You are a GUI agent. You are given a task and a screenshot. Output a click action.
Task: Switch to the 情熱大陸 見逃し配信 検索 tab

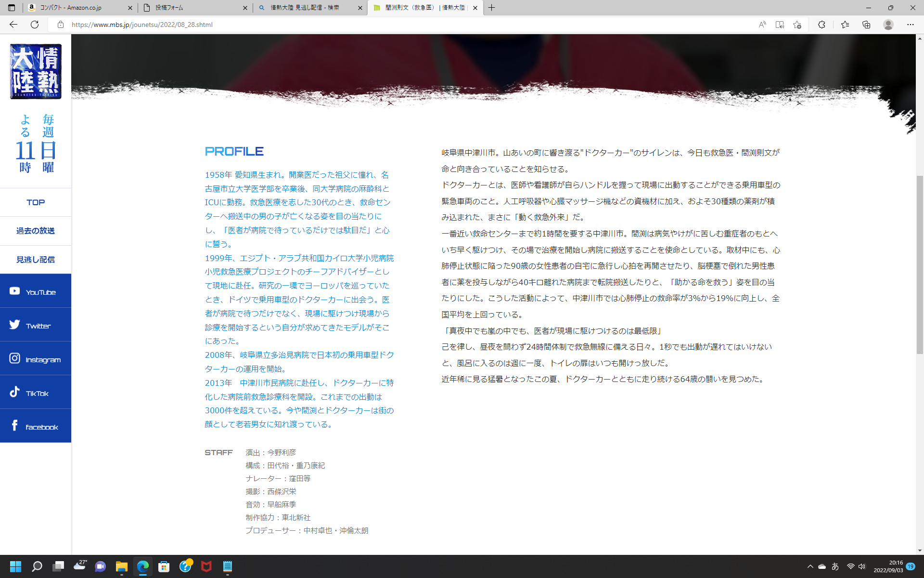click(x=310, y=8)
